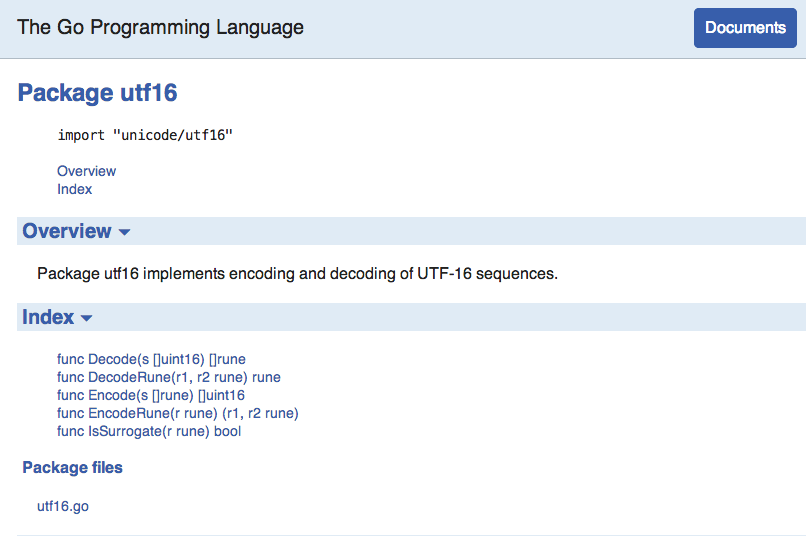Open func EncodeRune documentation link
Image resolution: width=806 pixels, height=536 pixels.
pyautogui.click(x=177, y=413)
